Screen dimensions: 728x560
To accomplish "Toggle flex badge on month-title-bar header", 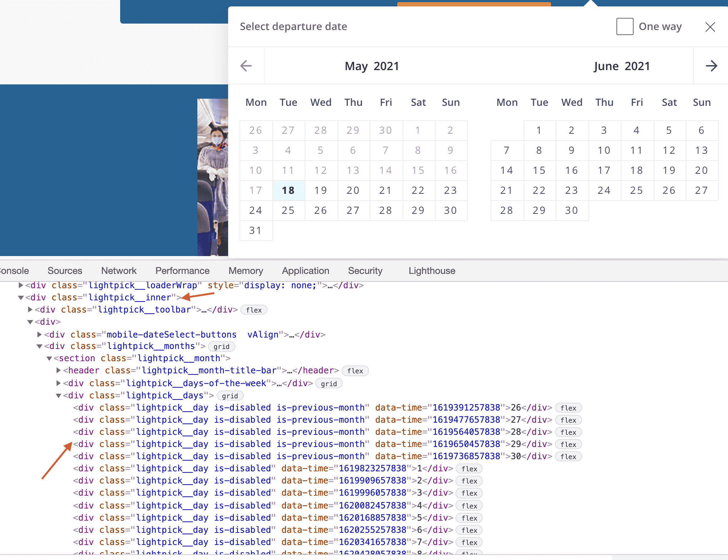I will pos(355,371).
